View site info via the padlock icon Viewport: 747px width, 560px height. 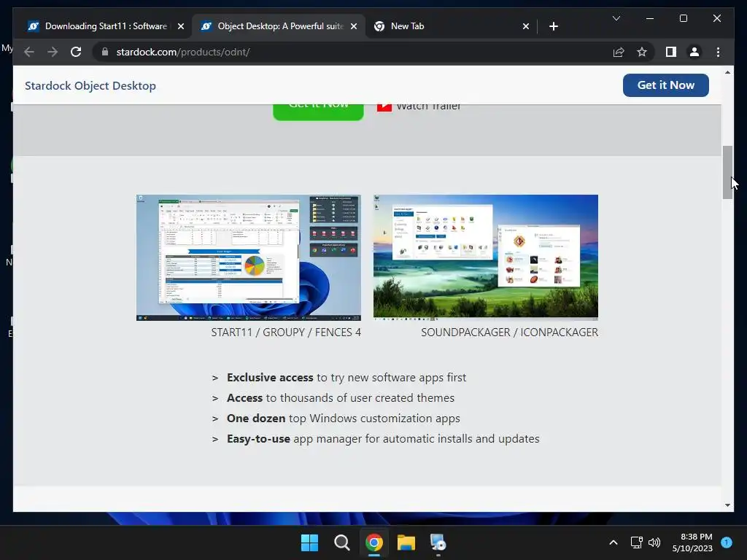105,52
